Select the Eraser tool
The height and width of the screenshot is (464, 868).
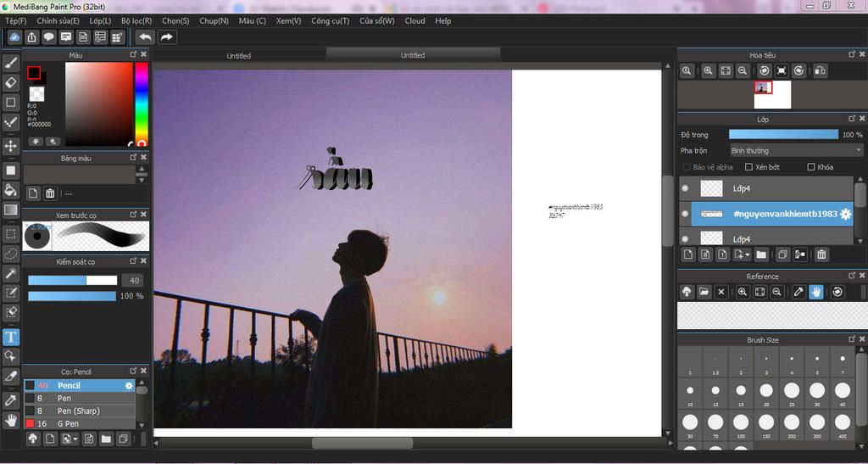11,82
